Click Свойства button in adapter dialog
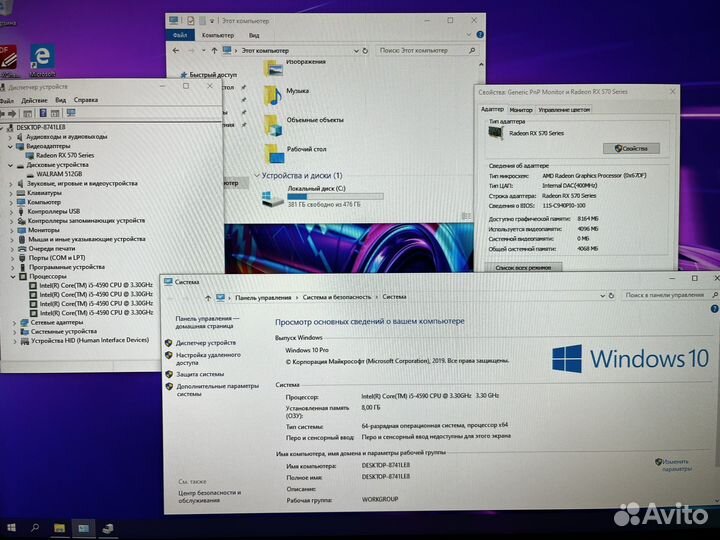This screenshot has width=720, height=540. pyautogui.click(x=631, y=148)
